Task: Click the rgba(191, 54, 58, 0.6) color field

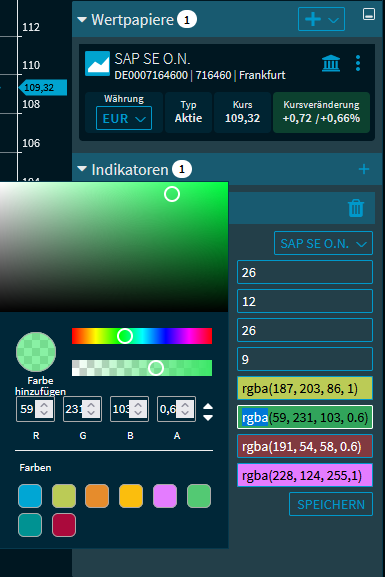Action: pyautogui.click(x=305, y=446)
